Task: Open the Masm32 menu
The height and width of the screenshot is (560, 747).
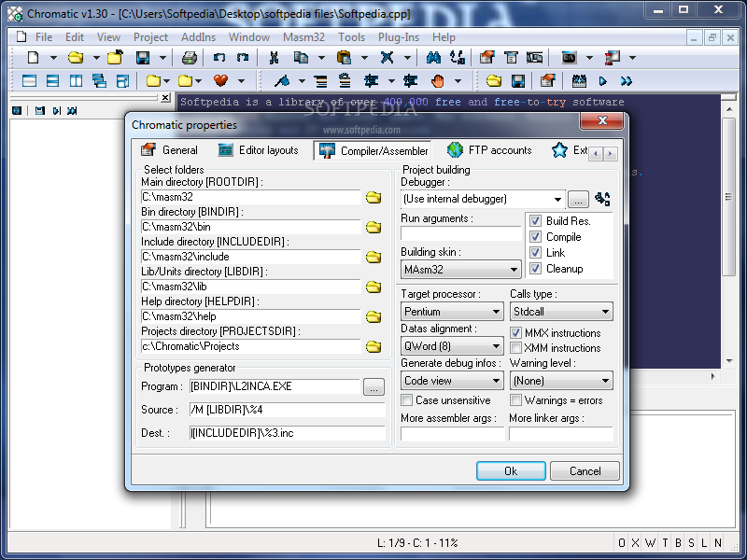Action: tap(303, 37)
